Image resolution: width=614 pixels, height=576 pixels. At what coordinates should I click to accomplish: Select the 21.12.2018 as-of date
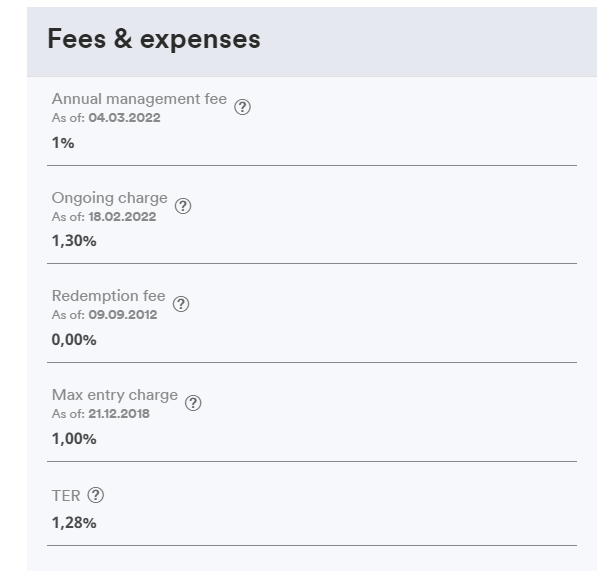click(118, 413)
